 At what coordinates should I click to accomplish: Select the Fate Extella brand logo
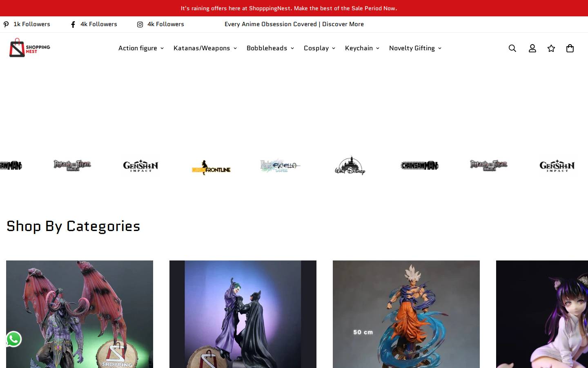pyautogui.click(x=280, y=166)
